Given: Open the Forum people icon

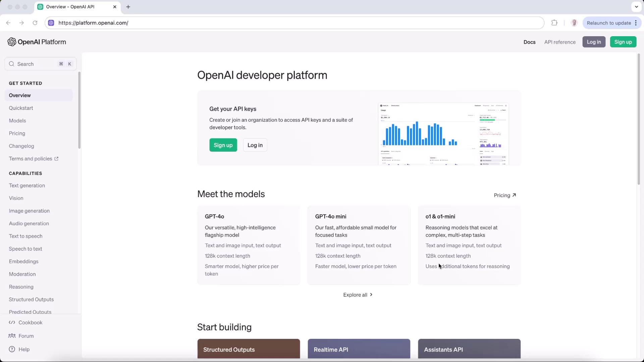Looking at the screenshot, I should pyautogui.click(x=12, y=336).
